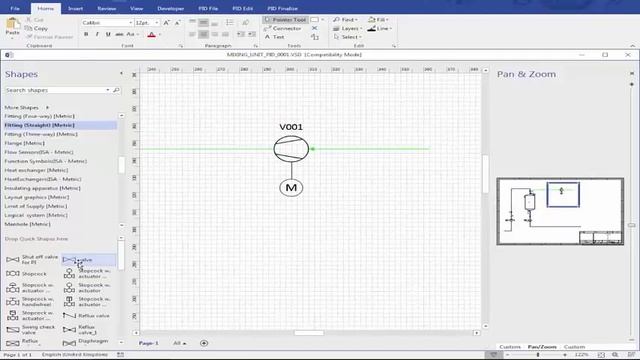The image size is (640, 360).
Task: Increase the font size
Action: click(x=166, y=23)
